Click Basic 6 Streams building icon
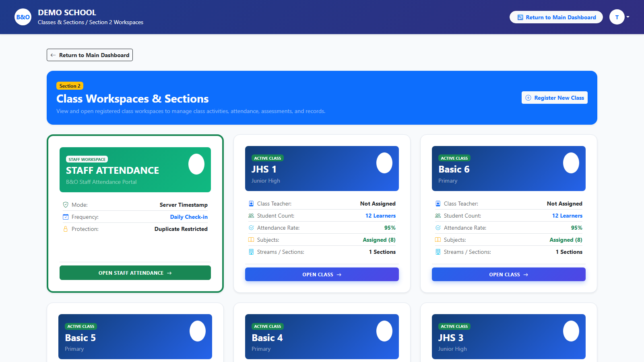Image resolution: width=644 pixels, height=362 pixels. coord(438,252)
